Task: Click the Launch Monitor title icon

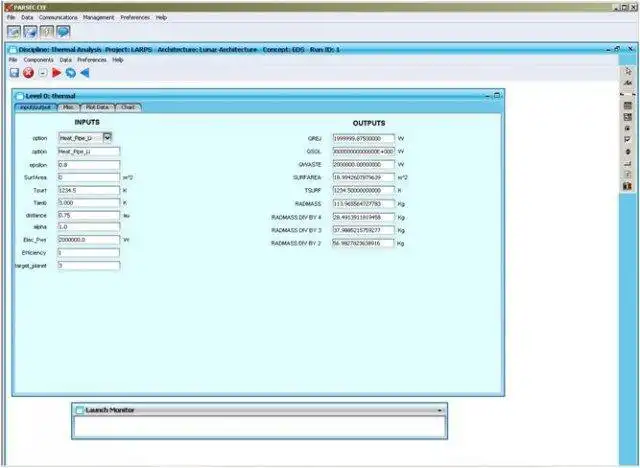Action: click(x=80, y=410)
